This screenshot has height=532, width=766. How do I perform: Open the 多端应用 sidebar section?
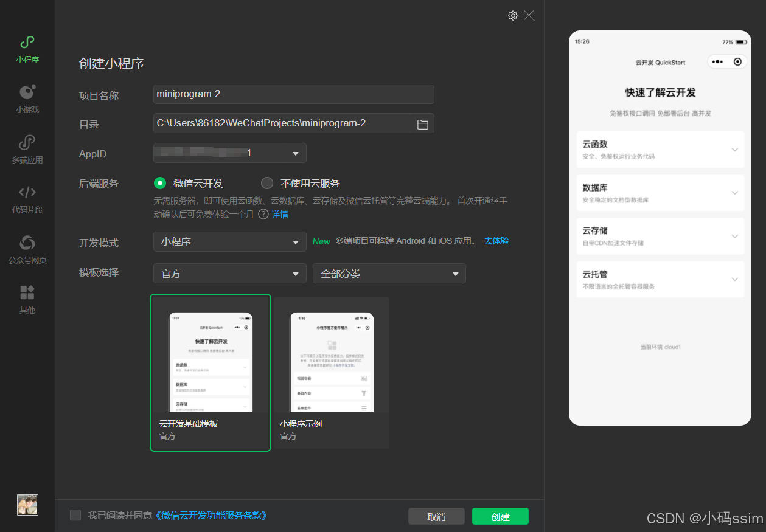click(x=27, y=150)
